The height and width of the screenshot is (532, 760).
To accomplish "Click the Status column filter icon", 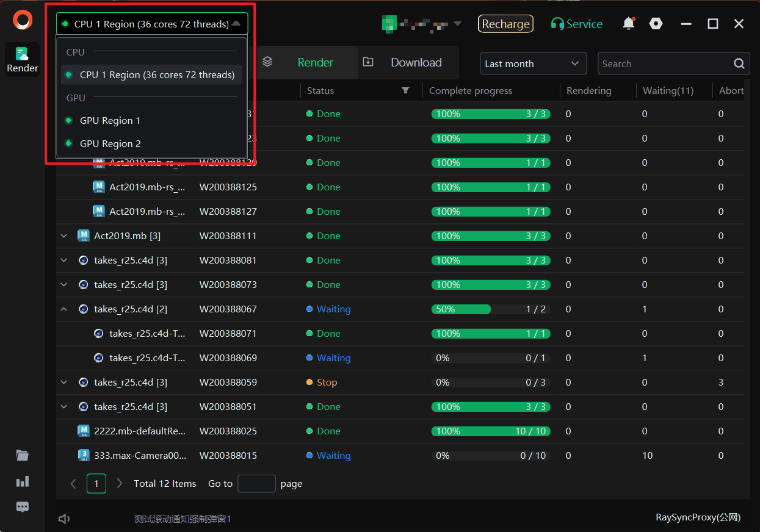I will coord(405,90).
